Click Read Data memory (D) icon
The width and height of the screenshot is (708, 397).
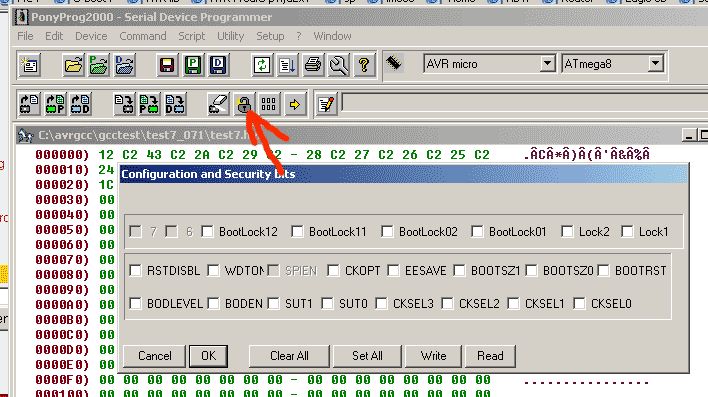point(81,104)
